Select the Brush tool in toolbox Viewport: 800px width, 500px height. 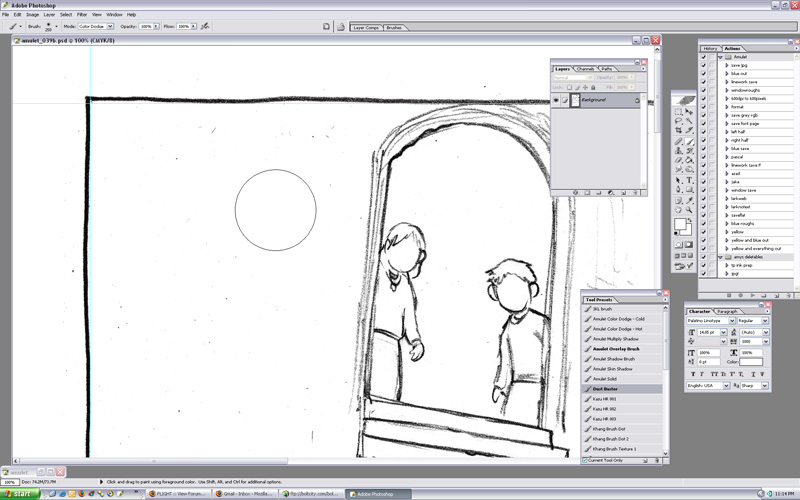[689, 141]
